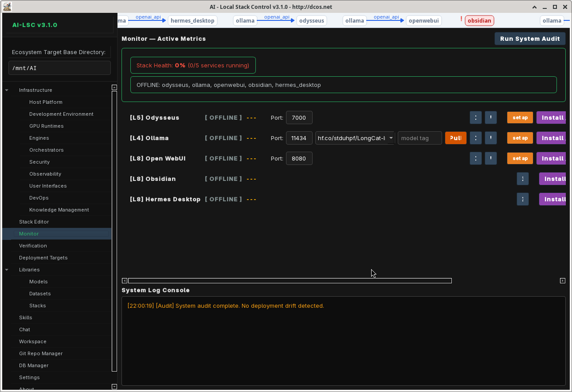Click the horizontal scrollbar right arrow
The width and height of the screenshot is (572, 392).
click(x=563, y=281)
